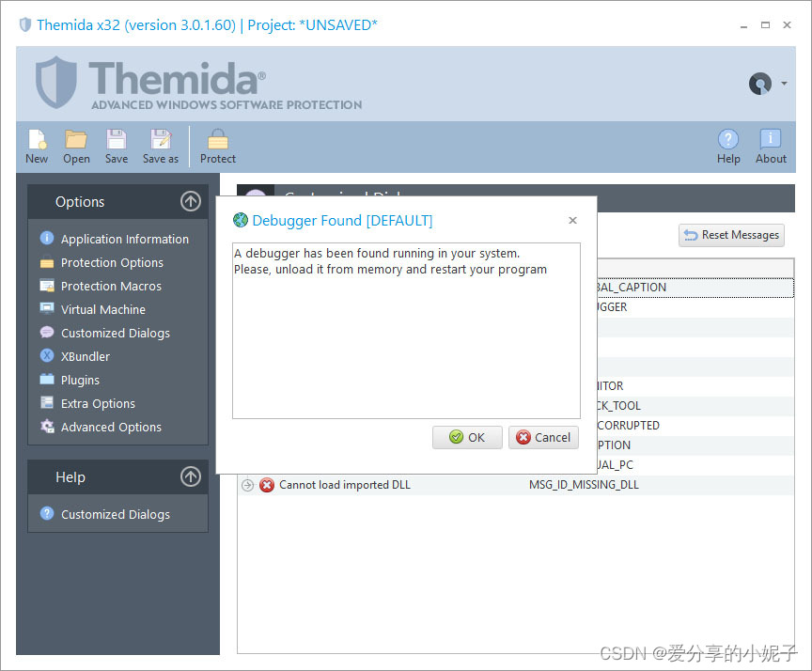Select the row ending in CORRUPTED
Image resolution: width=812 pixels, height=671 pixels.
pos(695,426)
